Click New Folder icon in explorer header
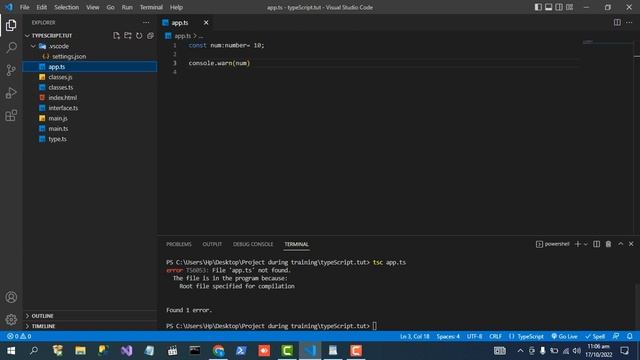Image resolution: width=640 pixels, height=360 pixels. pos(128,36)
